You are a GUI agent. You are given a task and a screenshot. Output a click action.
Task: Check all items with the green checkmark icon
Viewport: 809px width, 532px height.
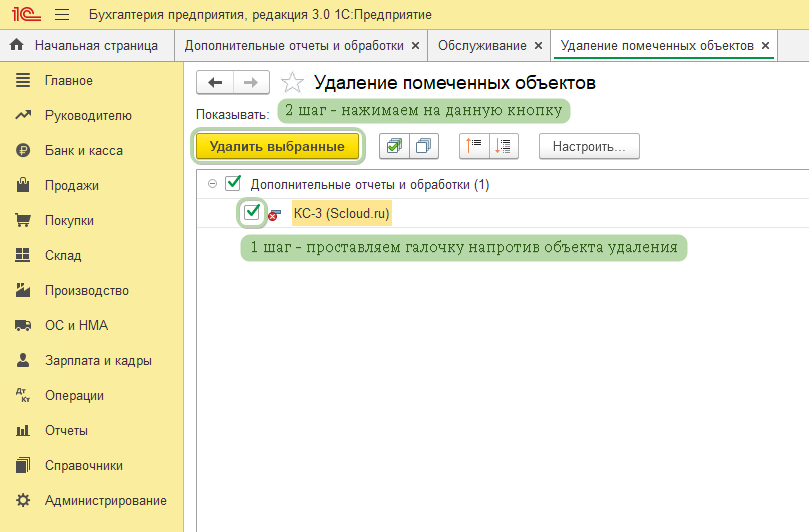coord(394,147)
